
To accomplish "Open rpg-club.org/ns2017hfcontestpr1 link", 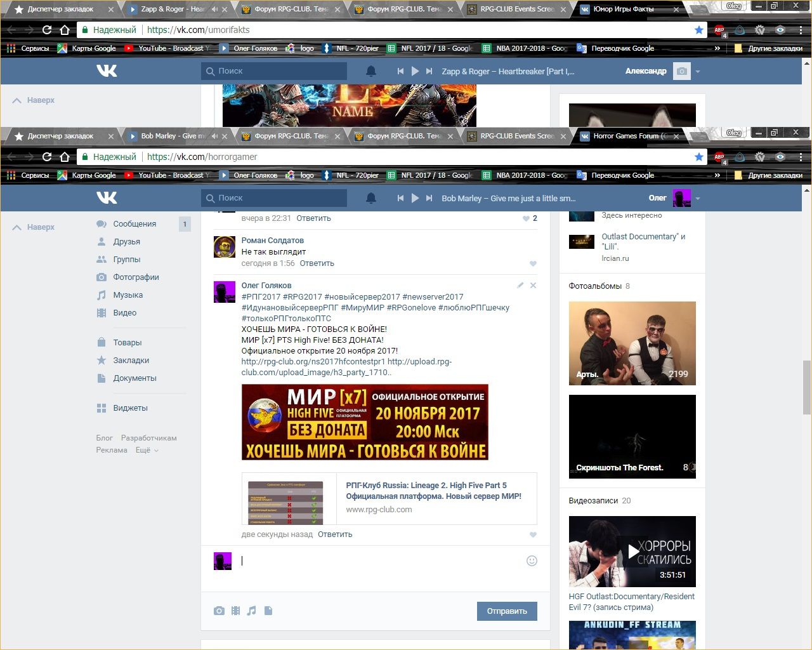I will point(313,362).
